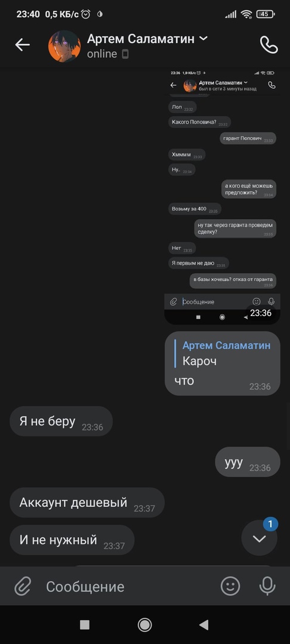Open the emoji picker smiley icon
This screenshot has height=644, width=290.
pos(230,586)
